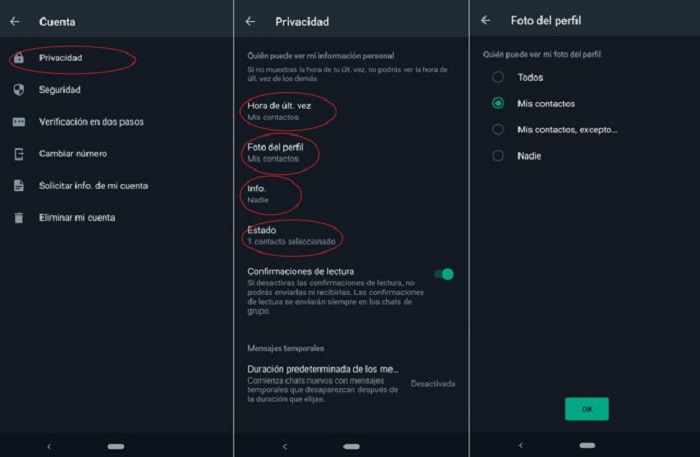Tap the trash icon for Eliminar mi cuenta

click(x=19, y=218)
